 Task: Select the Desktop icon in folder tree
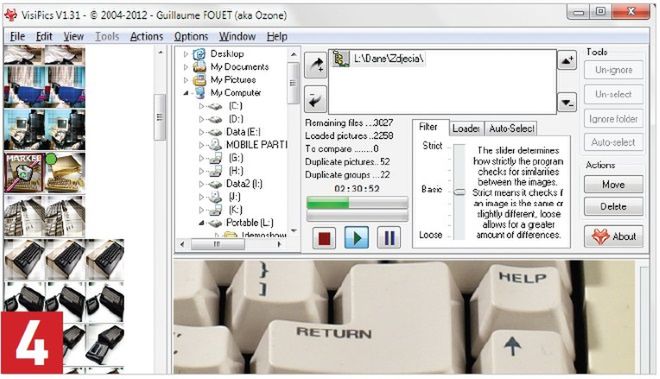click(x=199, y=54)
